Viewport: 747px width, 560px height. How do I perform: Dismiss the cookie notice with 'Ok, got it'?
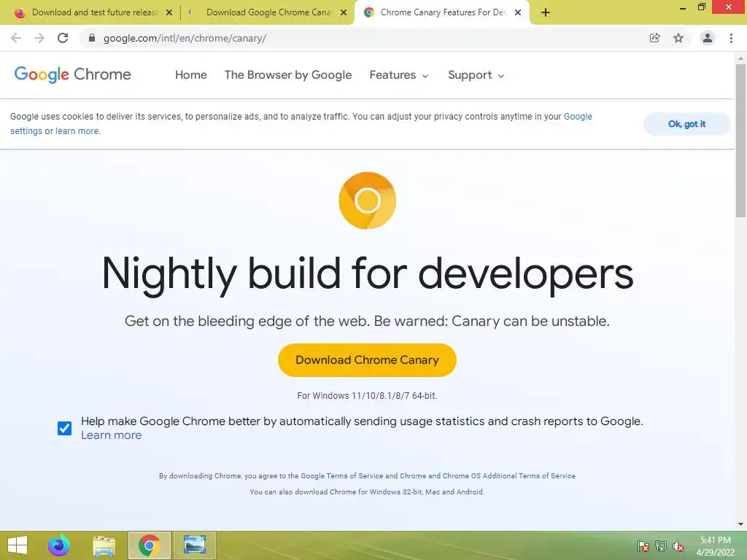pyautogui.click(x=686, y=124)
